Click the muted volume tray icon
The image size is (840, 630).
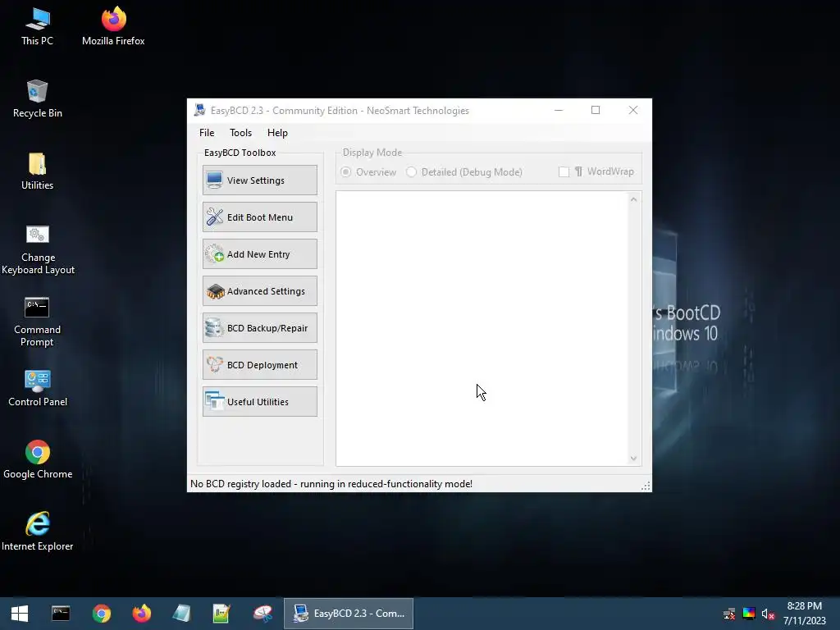click(x=768, y=614)
